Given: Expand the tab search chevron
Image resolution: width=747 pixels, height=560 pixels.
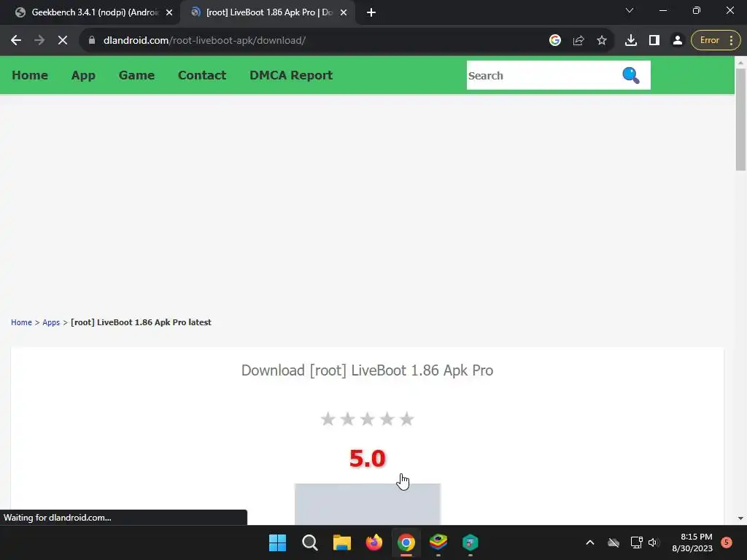Looking at the screenshot, I should click(630, 10).
